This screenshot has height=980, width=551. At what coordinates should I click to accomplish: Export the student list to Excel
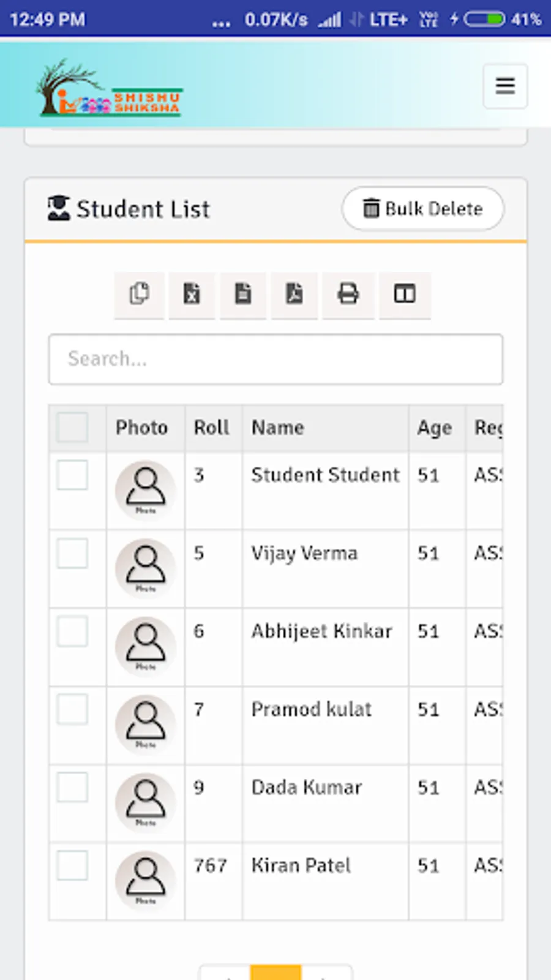click(192, 294)
